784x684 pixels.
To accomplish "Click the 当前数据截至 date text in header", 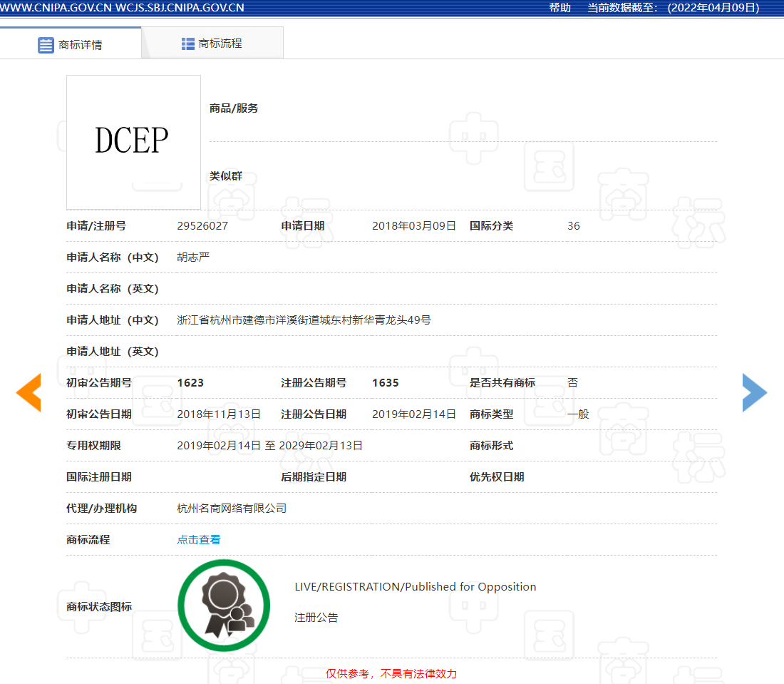I will coord(673,8).
